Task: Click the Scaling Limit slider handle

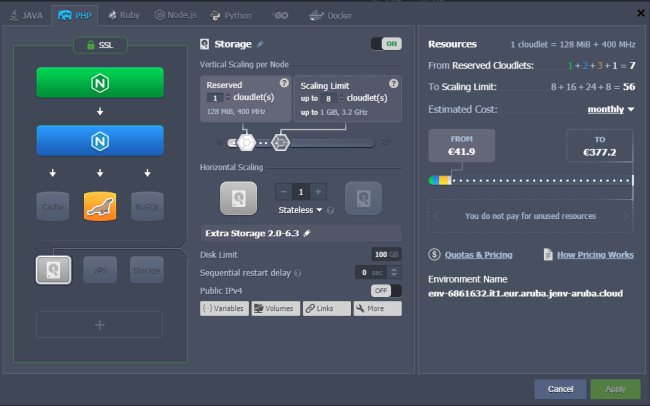Action: point(281,142)
